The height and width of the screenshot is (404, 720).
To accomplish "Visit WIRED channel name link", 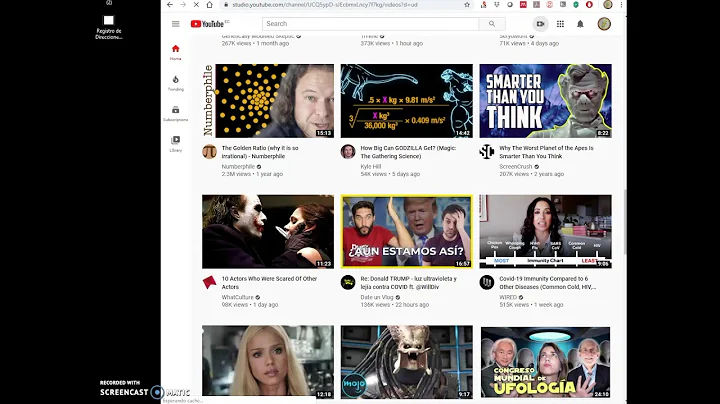I will (x=508, y=297).
